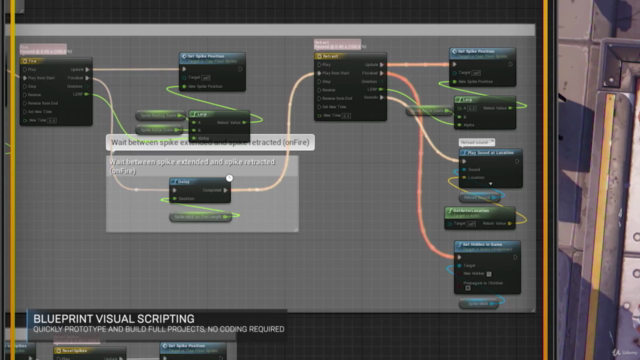Click the Completed pin on Delay node
Screen dimensions: 640x360
pos(225,190)
